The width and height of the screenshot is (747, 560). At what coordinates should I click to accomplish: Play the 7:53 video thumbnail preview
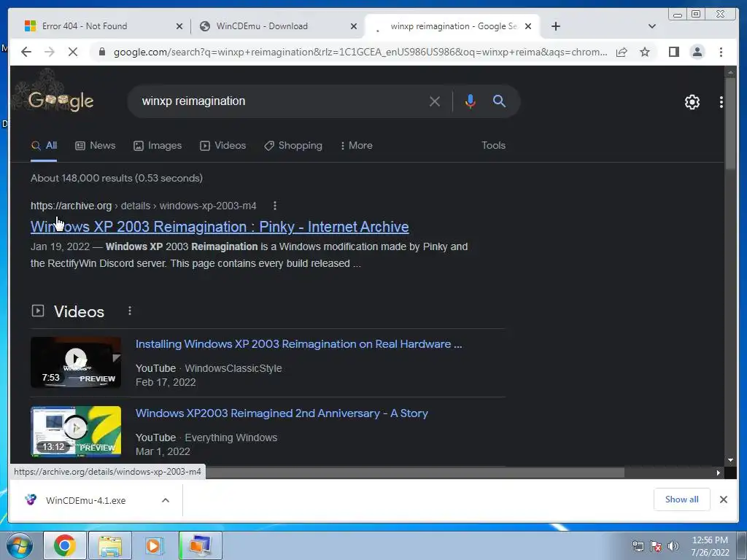pos(76,362)
